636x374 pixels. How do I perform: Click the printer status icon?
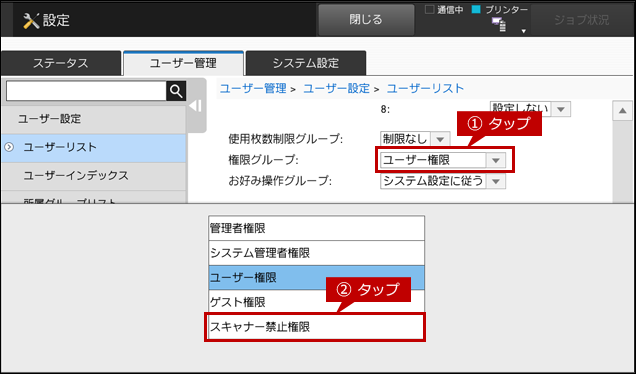click(499, 25)
